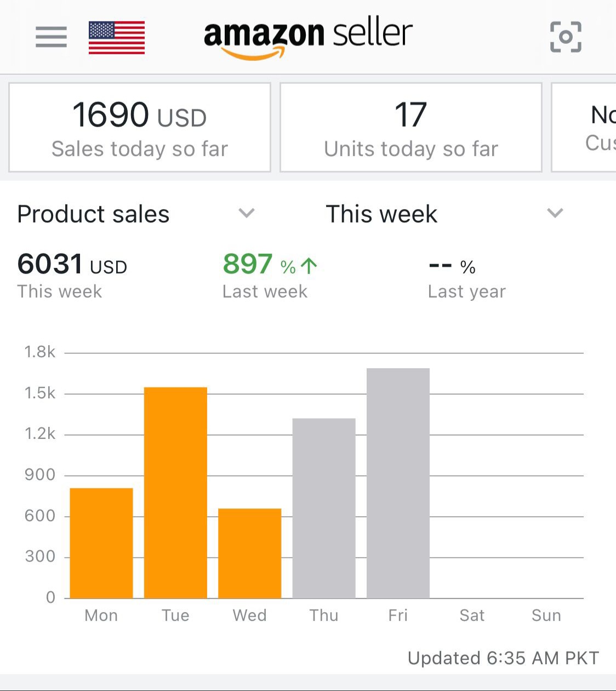Select the Friday gray sales bar
Screen dimensions: 616x691
[x=398, y=483]
